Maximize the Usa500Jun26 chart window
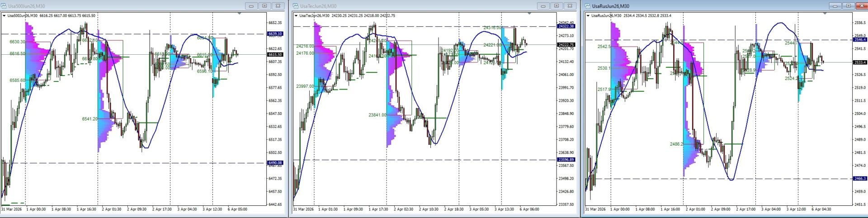Viewport: 868px width, 218px height. [x=264, y=6]
